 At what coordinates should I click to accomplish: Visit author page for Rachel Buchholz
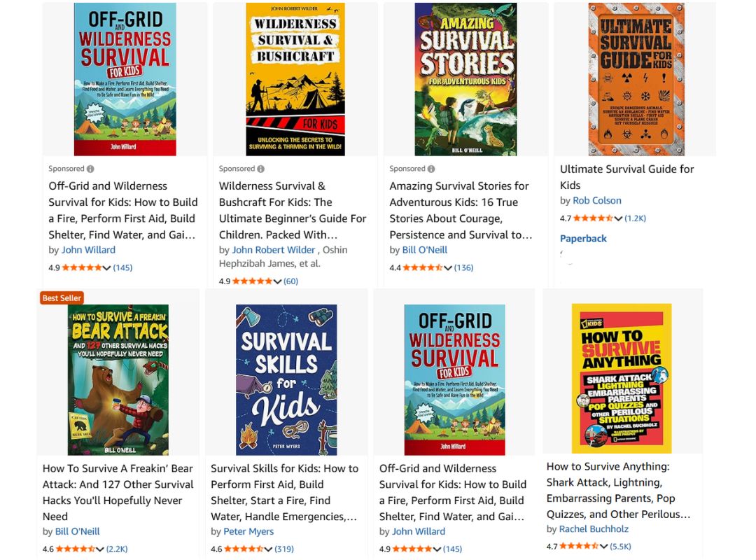(594, 529)
